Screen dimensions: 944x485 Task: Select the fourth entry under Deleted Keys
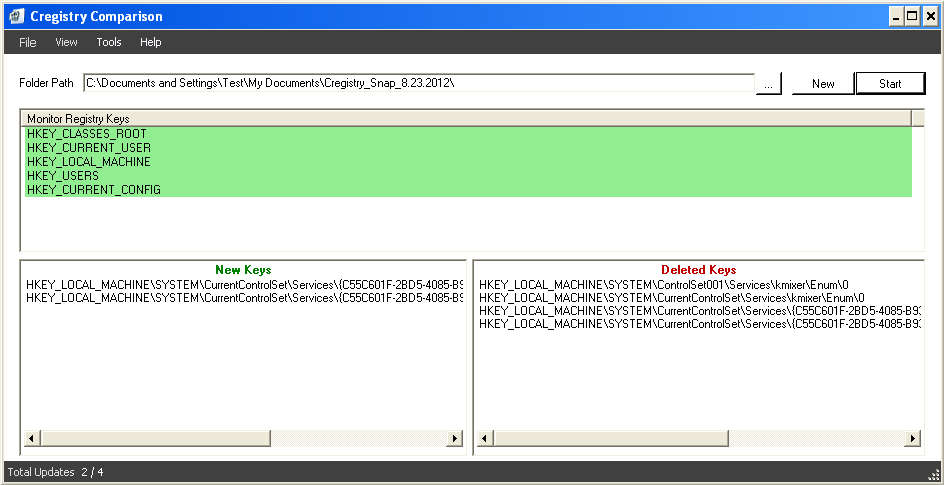pyautogui.click(x=700, y=324)
